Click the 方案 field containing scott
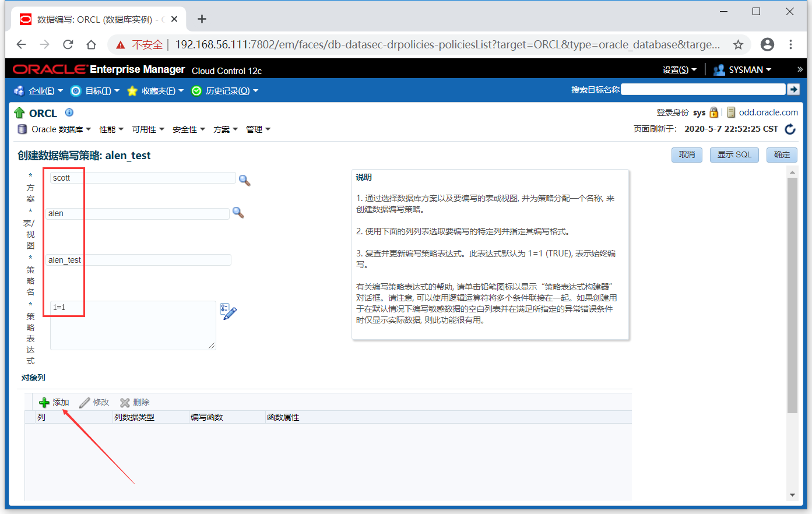The image size is (812, 514). (x=143, y=178)
